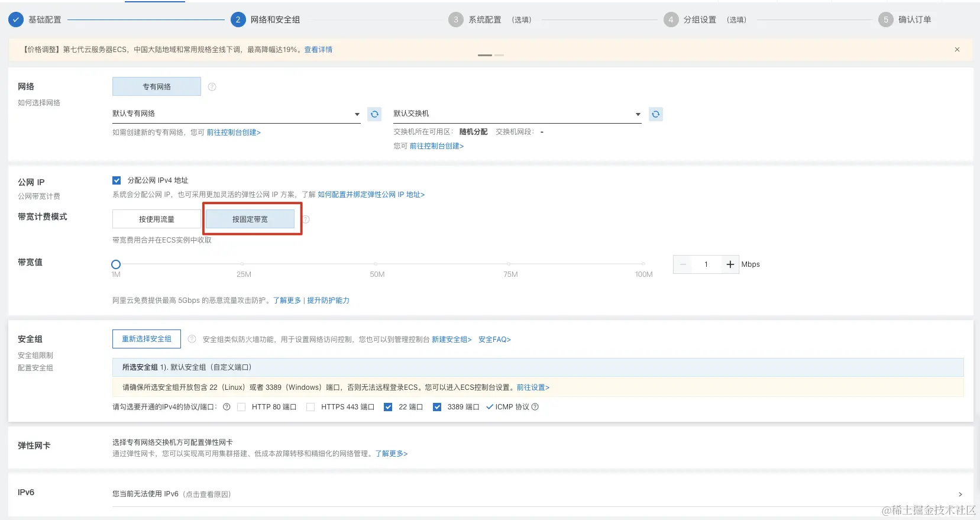Click the step 4 circle for 分组设置
This screenshot has width=980, height=520.
click(x=671, y=20)
